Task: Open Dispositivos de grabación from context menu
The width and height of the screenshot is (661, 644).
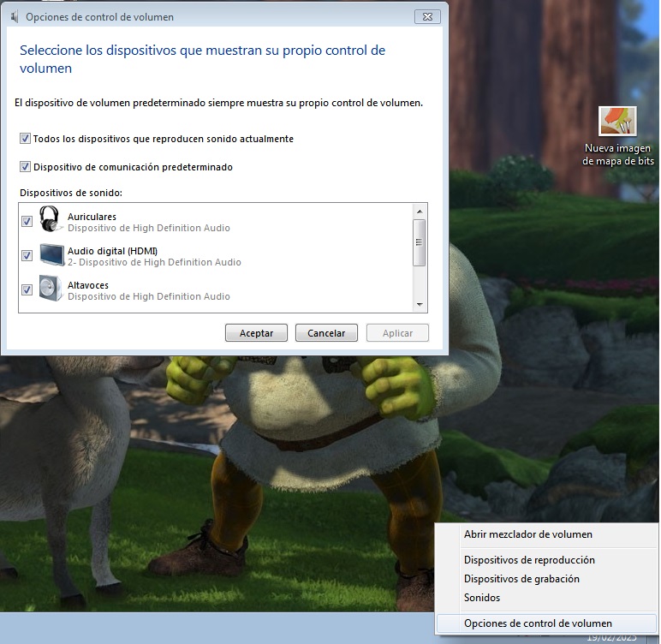Action: point(521,579)
